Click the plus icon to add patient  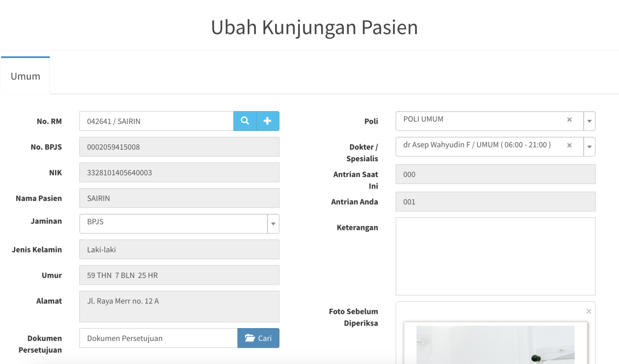(268, 121)
